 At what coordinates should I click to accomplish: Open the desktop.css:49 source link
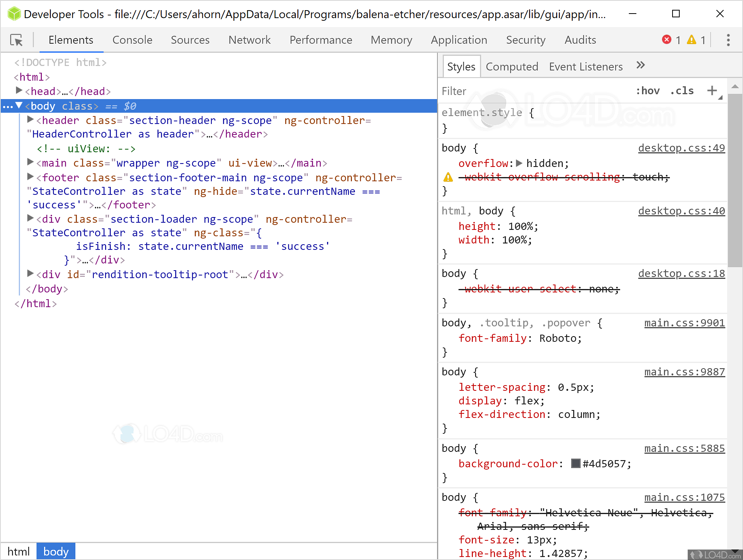tap(681, 148)
